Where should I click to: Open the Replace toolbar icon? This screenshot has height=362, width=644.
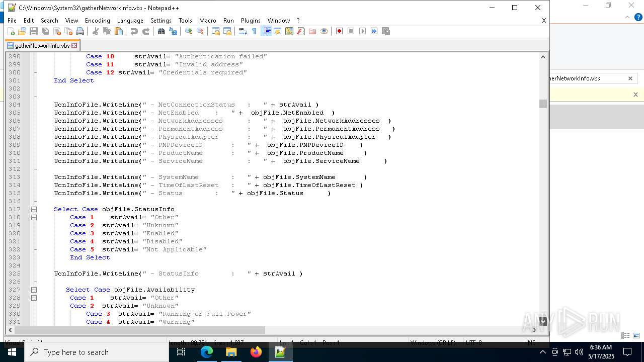(x=173, y=31)
